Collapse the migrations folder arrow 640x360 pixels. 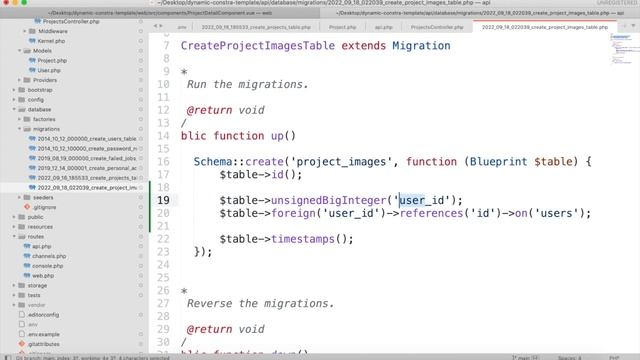[19, 129]
